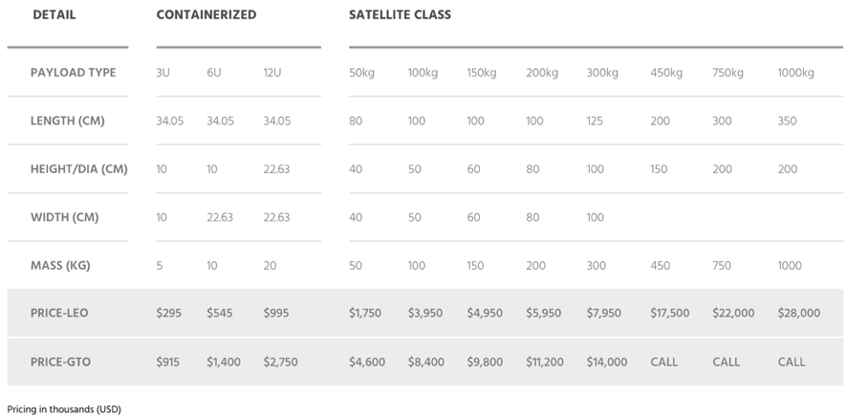The height and width of the screenshot is (418, 868).
Task: Select the $295 PRICE-LEO value
Action: (168, 313)
